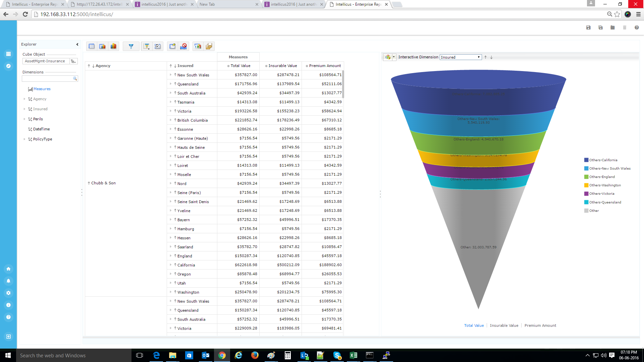Viewport: 644px width, 362px height.
Task: Open the blue funnel filter tool
Action: (131, 46)
